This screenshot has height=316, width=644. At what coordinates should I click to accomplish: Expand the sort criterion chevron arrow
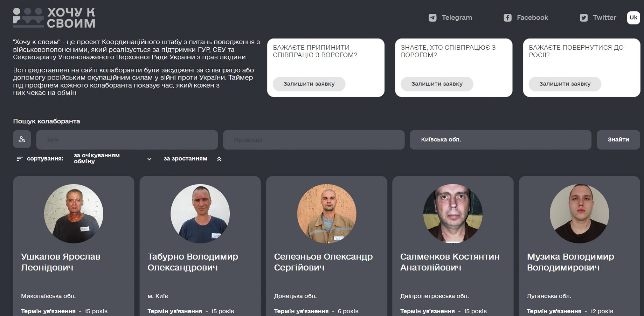(x=149, y=159)
